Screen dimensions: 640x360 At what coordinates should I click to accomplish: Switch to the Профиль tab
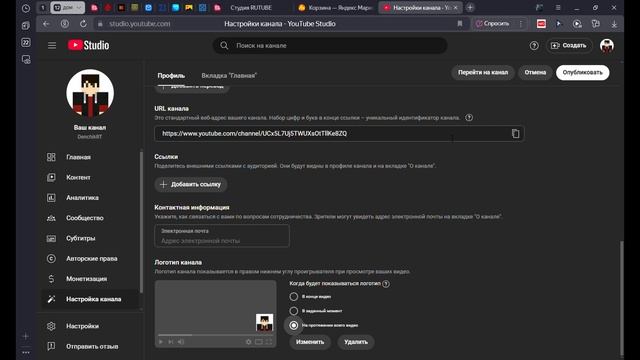click(171, 76)
